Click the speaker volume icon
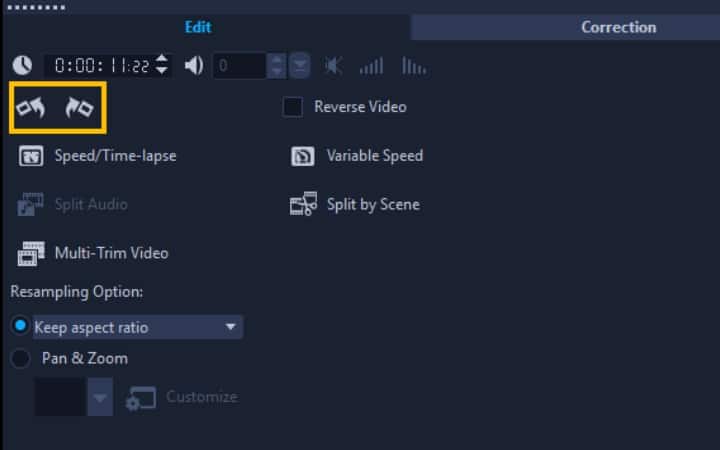 194,66
